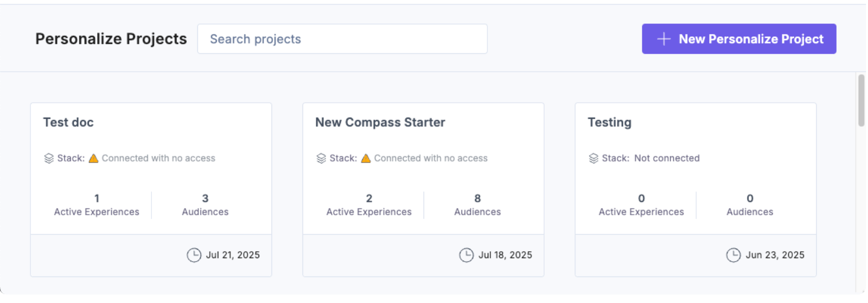Click the warning triangle on Test doc card
The height and width of the screenshot is (303, 868).
point(94,158)
